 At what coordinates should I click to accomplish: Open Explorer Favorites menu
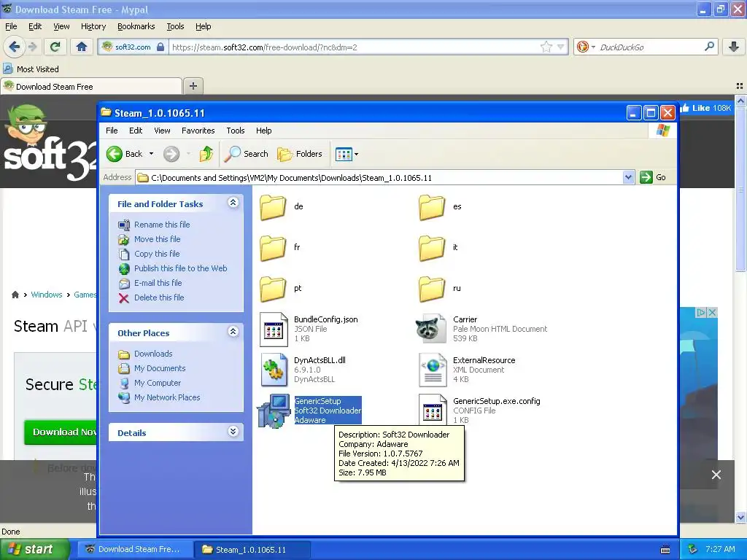click(198, 131)
